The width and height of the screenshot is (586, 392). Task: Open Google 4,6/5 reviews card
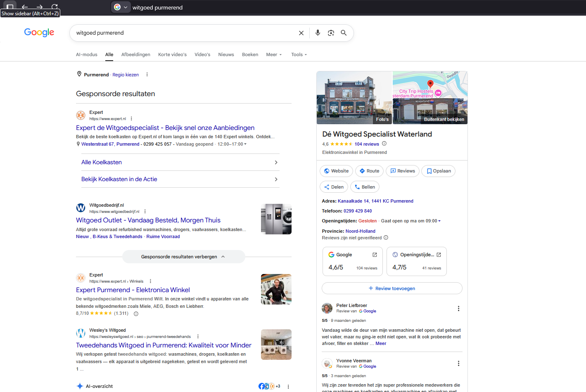[x=353, y=262]
